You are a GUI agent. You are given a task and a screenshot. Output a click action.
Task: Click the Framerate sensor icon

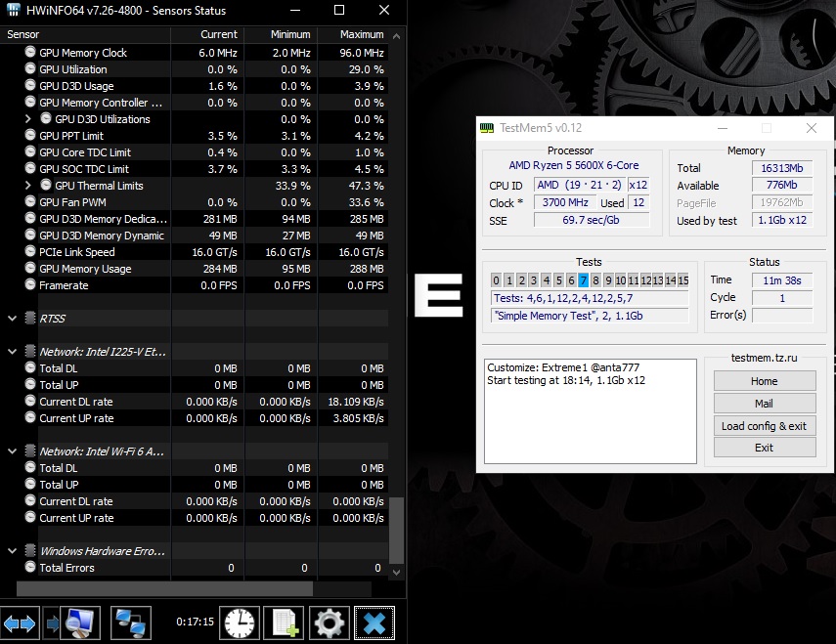point(30,285)
